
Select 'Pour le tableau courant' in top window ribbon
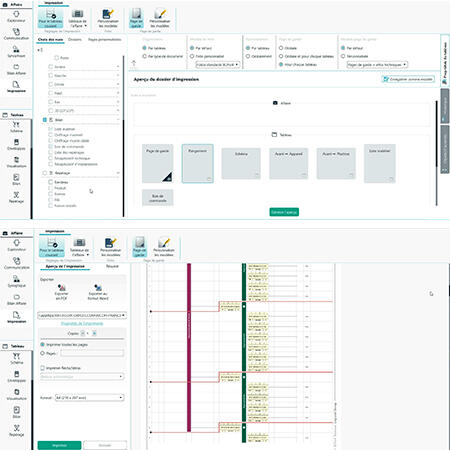tap(51, 18)
